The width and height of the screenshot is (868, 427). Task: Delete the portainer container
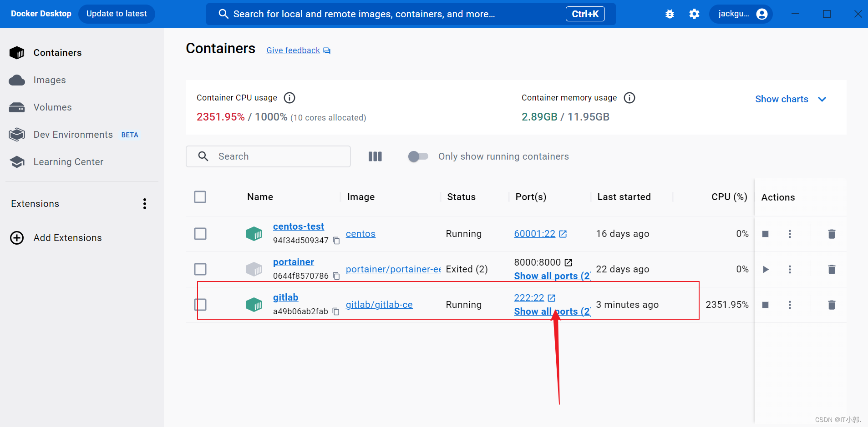click(x=832, y=269)
